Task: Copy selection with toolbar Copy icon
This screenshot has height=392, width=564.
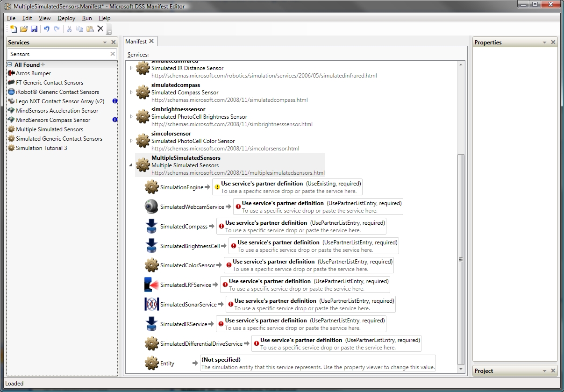Action: pos(80,29)
